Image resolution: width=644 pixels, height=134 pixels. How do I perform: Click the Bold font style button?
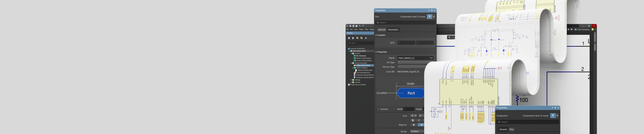click(x=413, y=120)
